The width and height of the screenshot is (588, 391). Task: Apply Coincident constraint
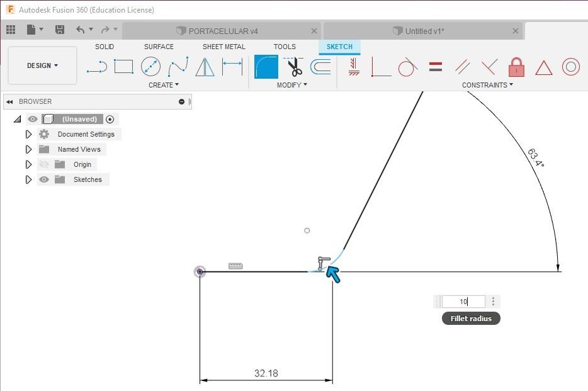pyautogui.click(x=381, y=67)
